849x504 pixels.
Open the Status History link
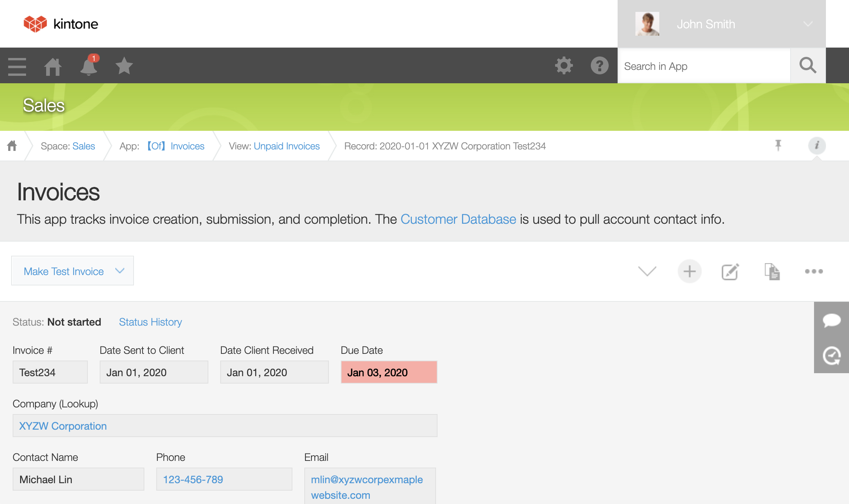click(x=150, y=322)
